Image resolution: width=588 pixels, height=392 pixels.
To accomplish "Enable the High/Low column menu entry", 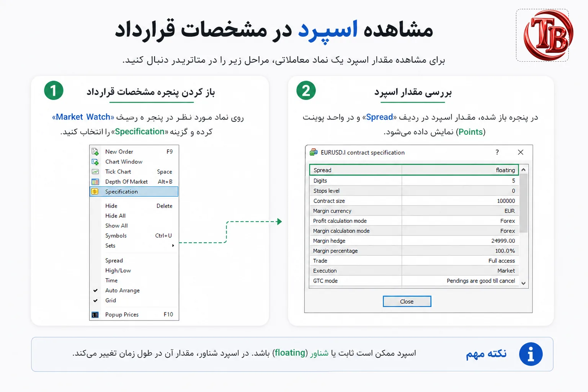I will click(x=118, y=271).
